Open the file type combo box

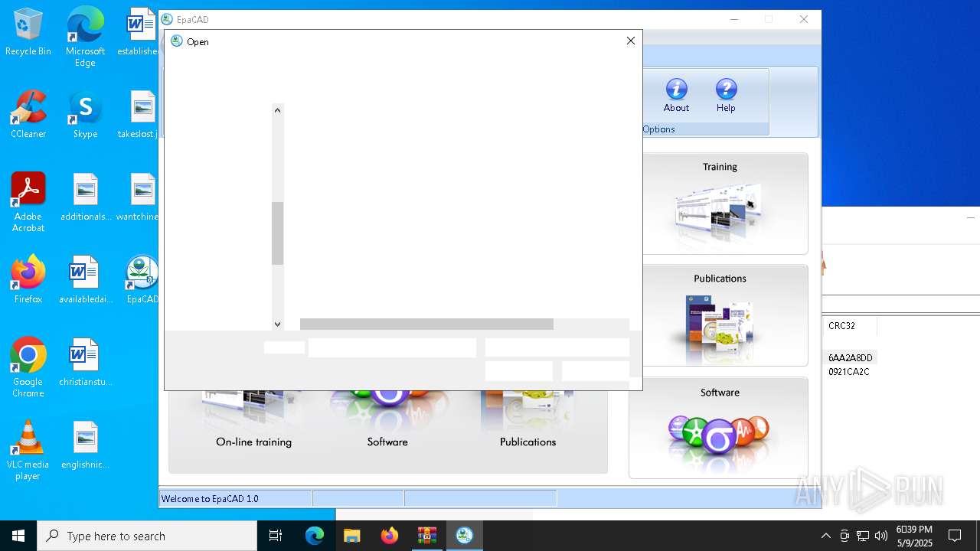557,348
